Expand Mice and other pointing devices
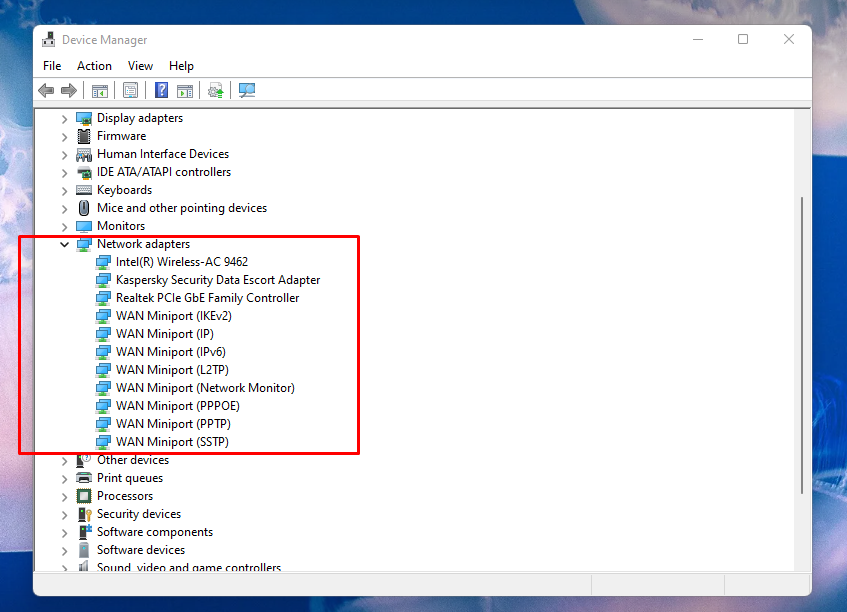This screenshot has width=847, height=612. 64,209
